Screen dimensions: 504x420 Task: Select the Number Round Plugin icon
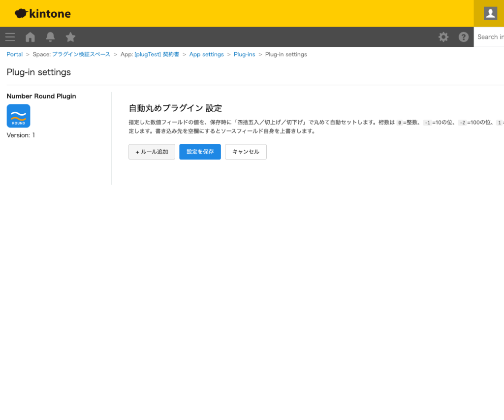18,116
